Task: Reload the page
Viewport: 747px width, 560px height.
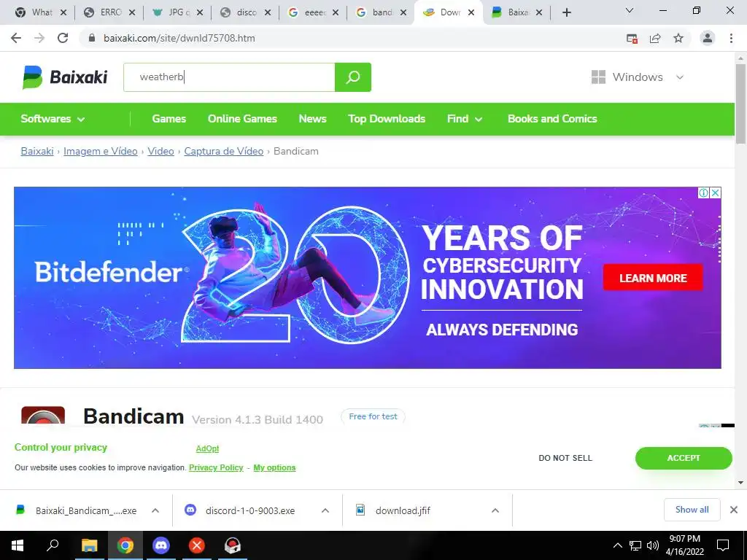Action: click(x=63, y=38)
